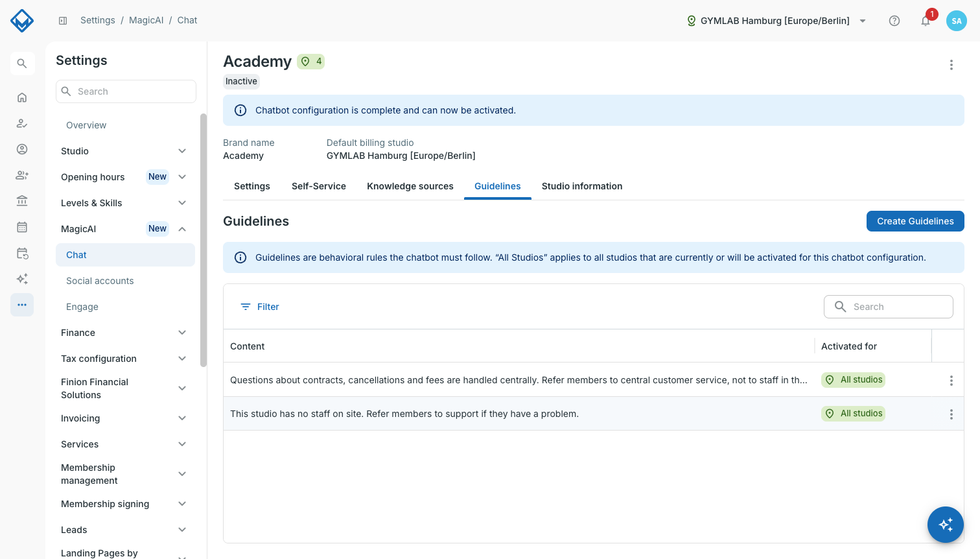Open the notifications bell icon
The image size is (980, 559).
click(926, 21)
